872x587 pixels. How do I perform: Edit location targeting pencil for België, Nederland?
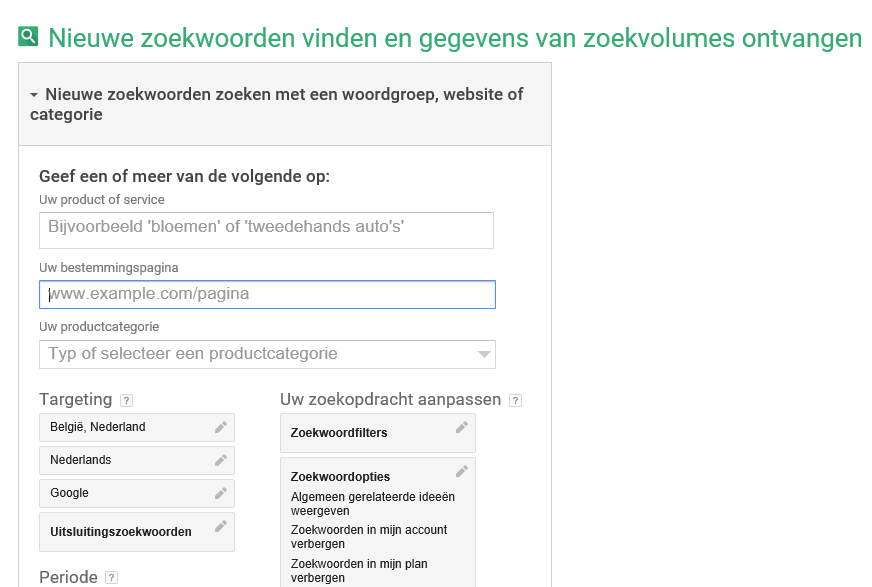pyautogui.click(x=221, y=427)
